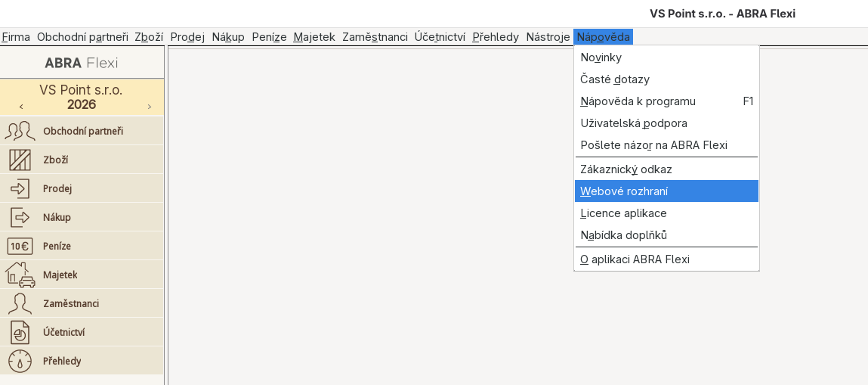Click the ABRA Flexi logo header
Viewport: 868px width, 385px height.
pyautogui.click(x=82, y=63)
